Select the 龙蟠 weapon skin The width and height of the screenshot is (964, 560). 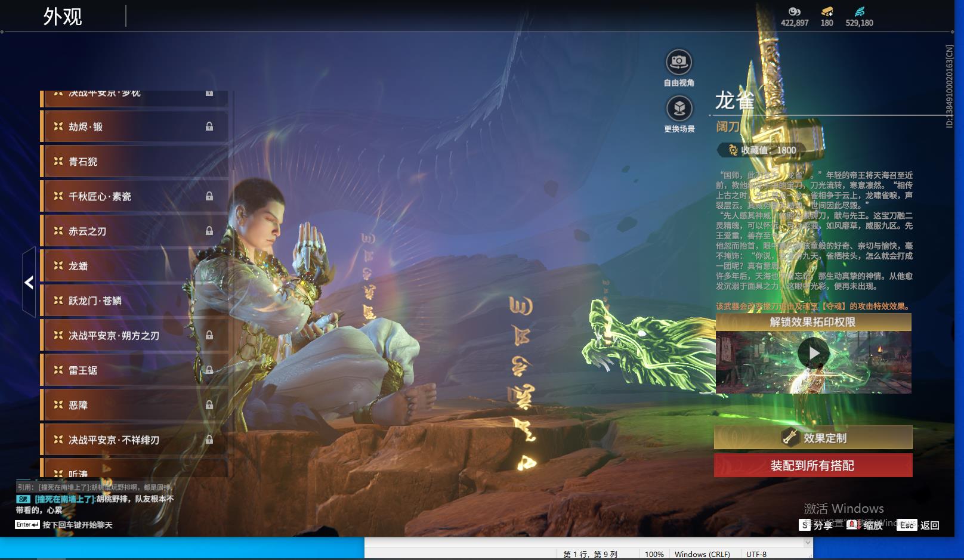click(x=134, y=266)
